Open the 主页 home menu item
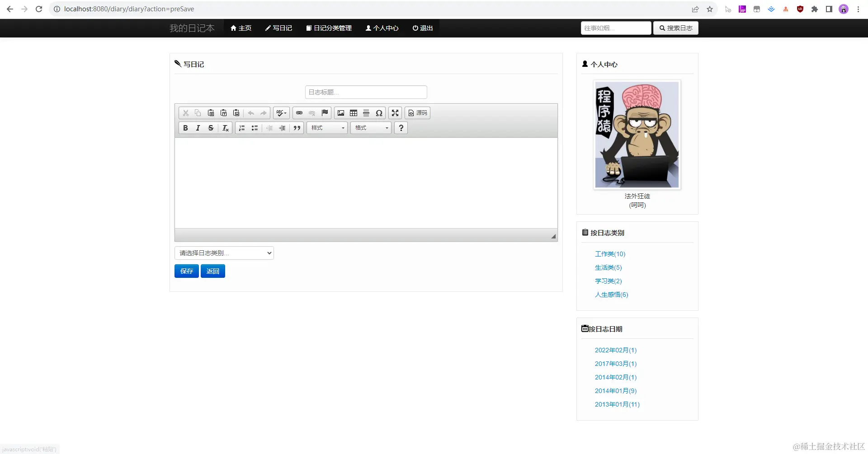The width and height of the screenshot is (868, 454). pos(241,28)
